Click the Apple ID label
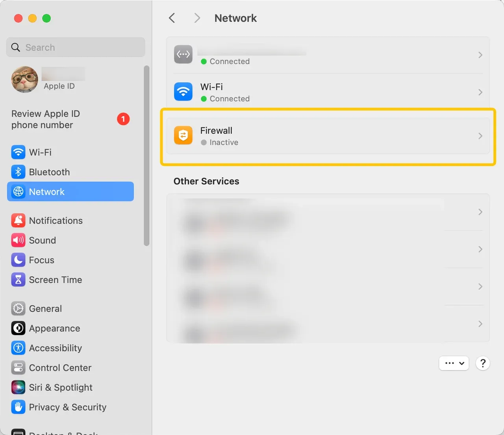The width and height of the screenshot is (504, 435). tap(59, 86)
